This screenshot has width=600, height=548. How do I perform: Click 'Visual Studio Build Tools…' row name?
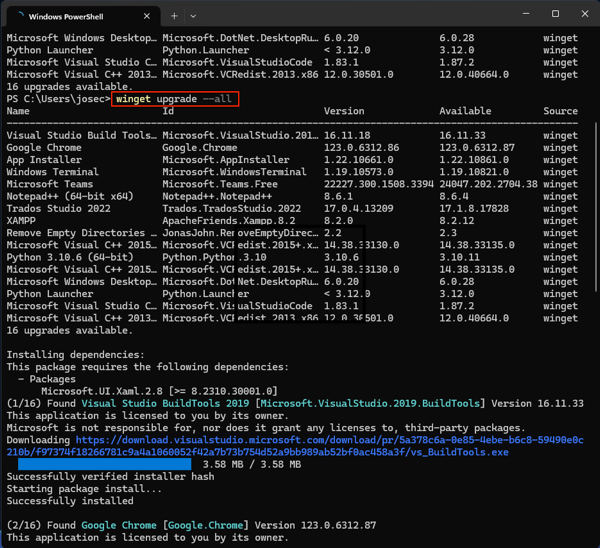pyautogui.click(x=82, y=135)
